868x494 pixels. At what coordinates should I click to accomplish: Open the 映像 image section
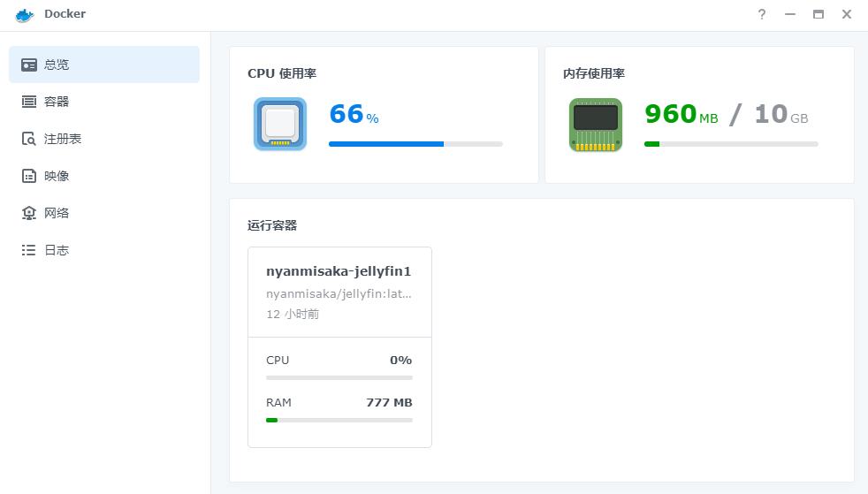104,176
